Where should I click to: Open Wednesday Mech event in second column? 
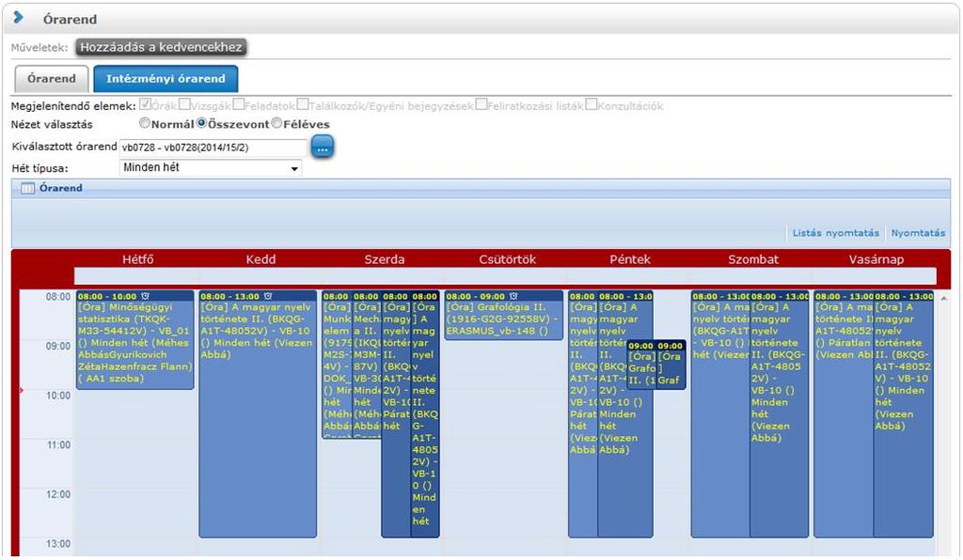coord(367,365)
